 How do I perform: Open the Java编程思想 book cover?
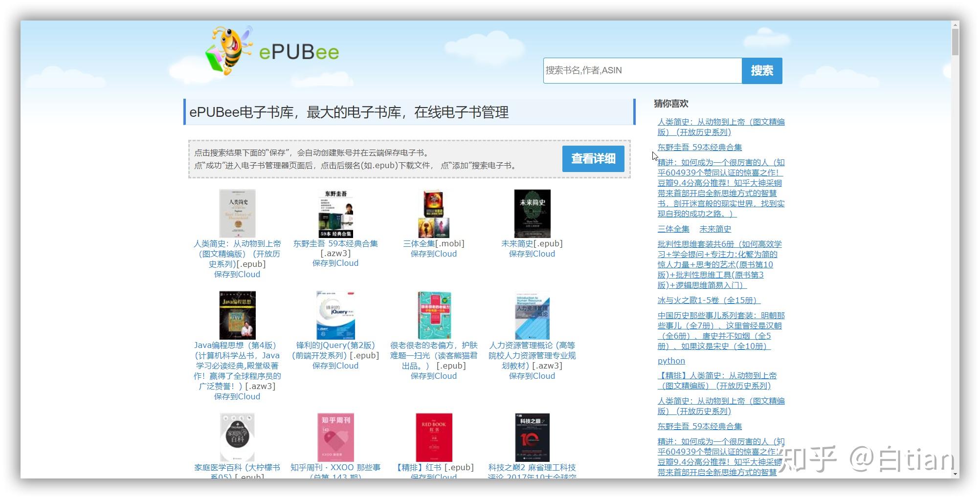pyautogui.click(x=238, y=315)
